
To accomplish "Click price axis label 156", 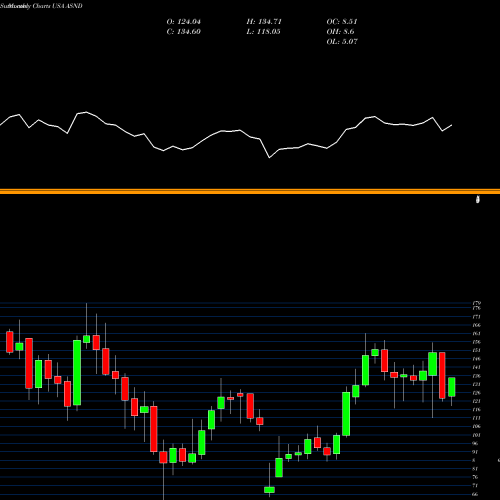I will click(x=477, y=342).
